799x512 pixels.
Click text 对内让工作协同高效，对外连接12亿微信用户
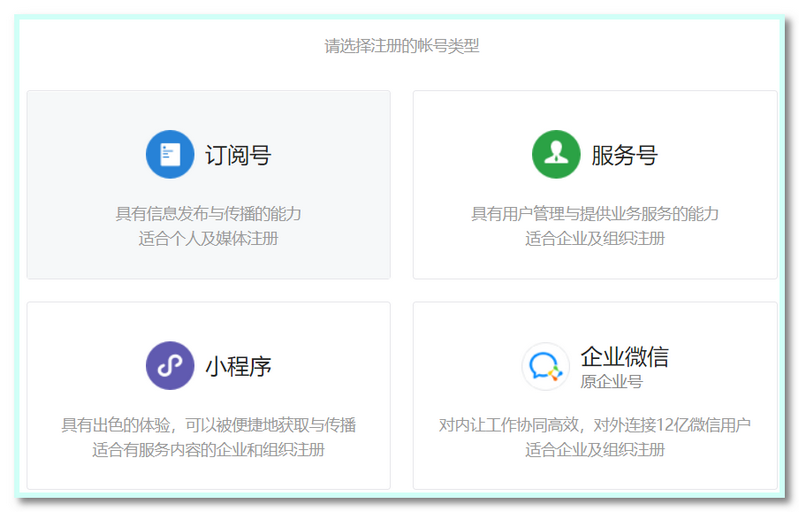[595, 425]
